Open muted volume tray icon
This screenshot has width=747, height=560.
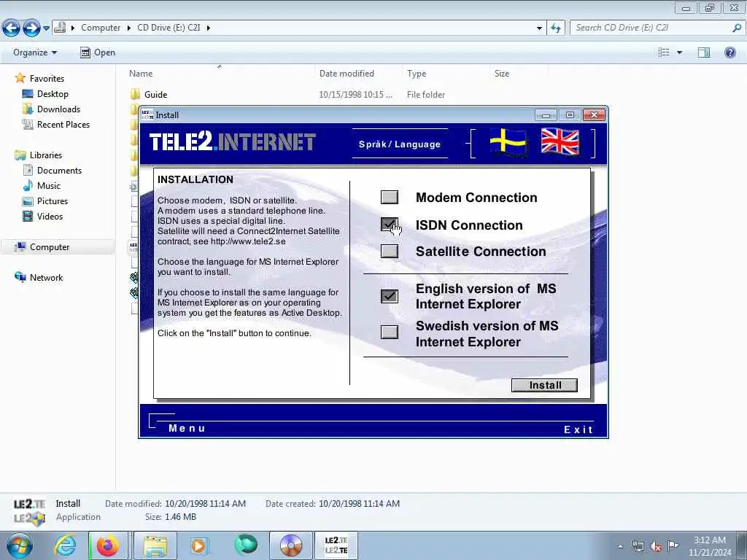point(656,546)
